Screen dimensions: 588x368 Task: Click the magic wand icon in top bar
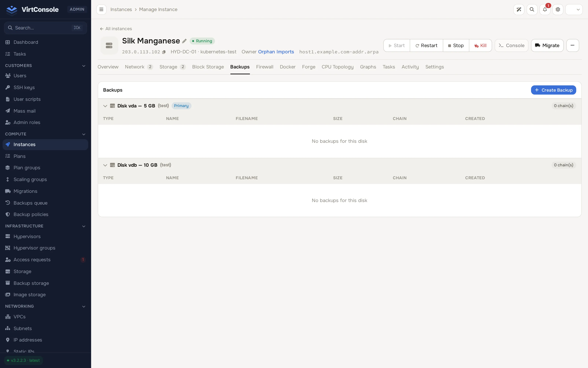519,10
